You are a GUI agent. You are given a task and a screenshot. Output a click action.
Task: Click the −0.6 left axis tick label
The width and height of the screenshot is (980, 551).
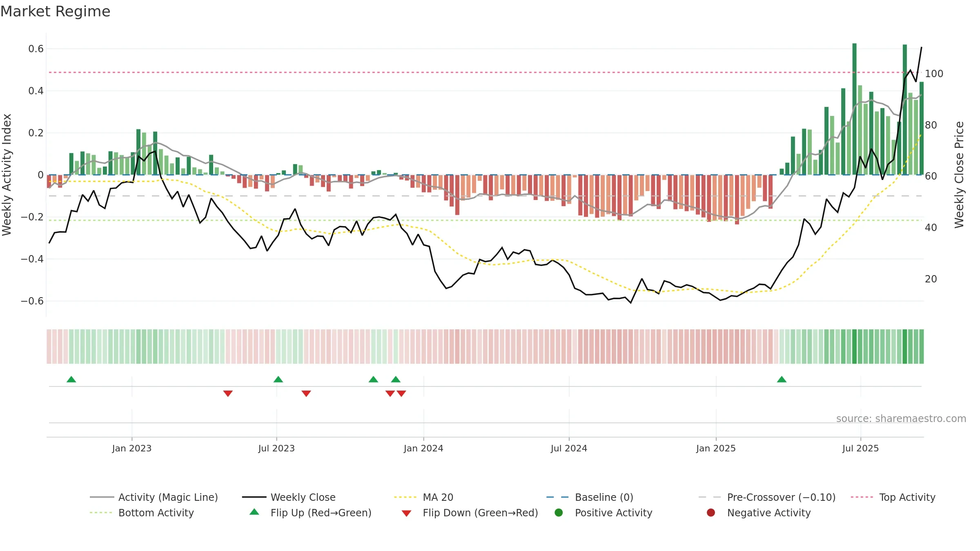(x=32, y=301)
